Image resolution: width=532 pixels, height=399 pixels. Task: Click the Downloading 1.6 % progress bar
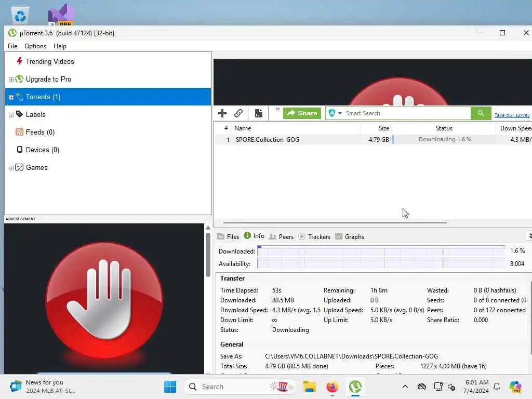444,139
